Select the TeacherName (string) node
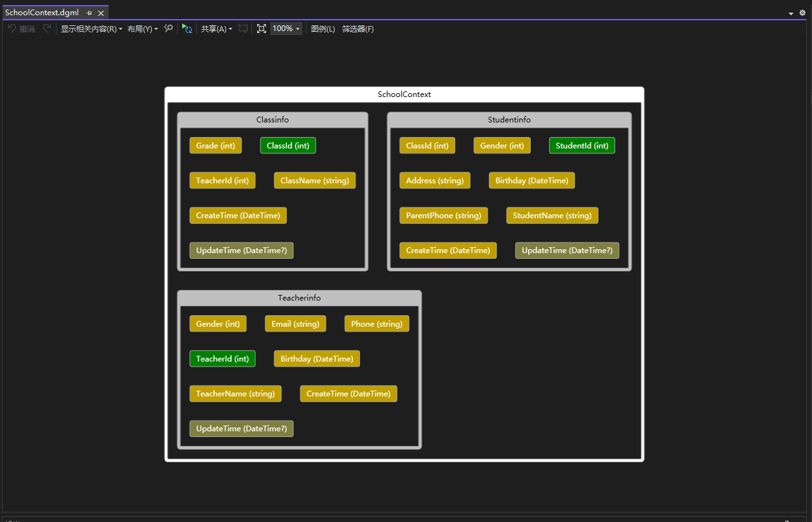 click(235, 394)
